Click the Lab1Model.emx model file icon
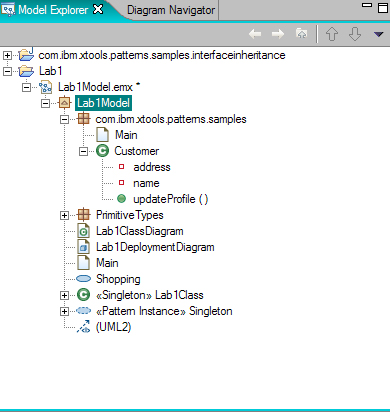 coord(45,87)
